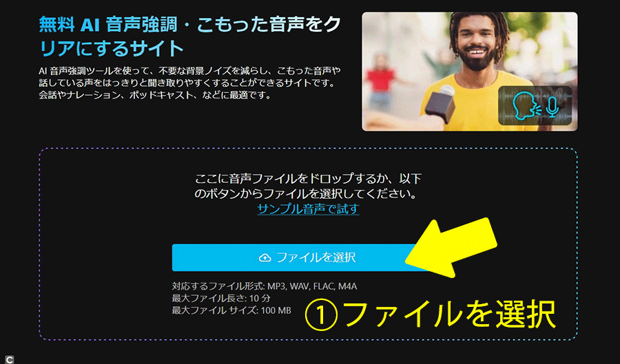Screen dimensions: 620x364
Task: Click the 対応するファイル形式 MP3, WAV line
Action: (x=264, y=286)
